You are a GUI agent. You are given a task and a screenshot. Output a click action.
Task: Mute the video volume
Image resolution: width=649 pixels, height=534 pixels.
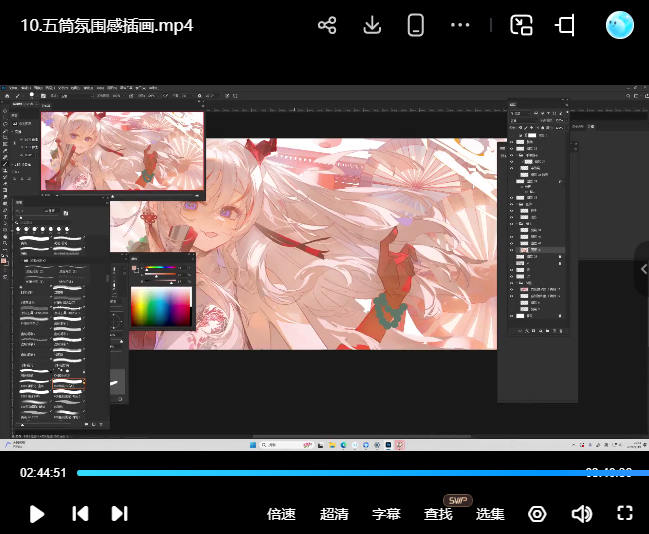coord(582,514)
